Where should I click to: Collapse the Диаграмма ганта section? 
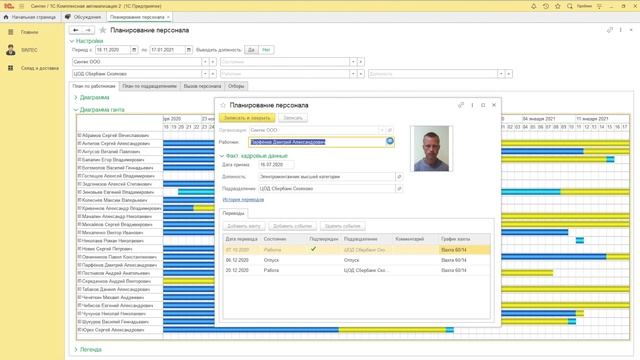click(99, 110)
